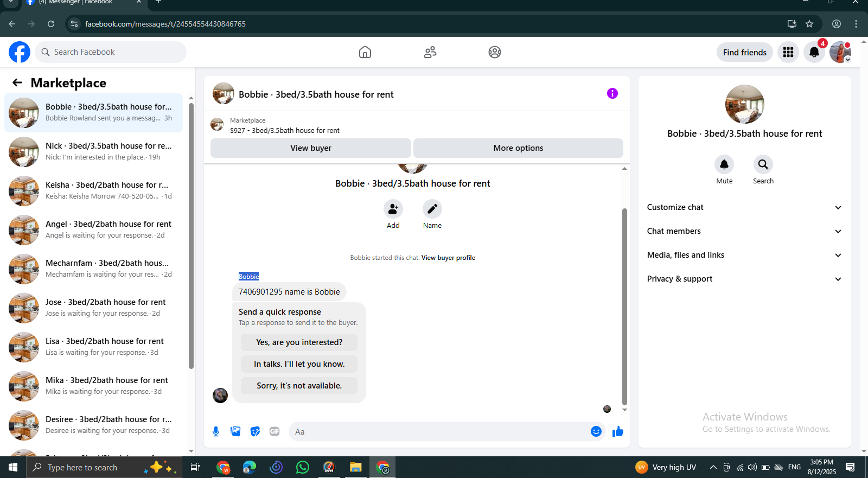
Task: Open Keisha's 3bed/2bath conversation
Action: coord(93,191)
